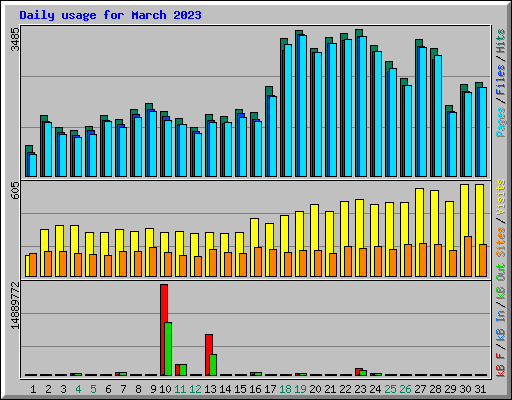Click the 605 axis value label
Viewport: 512px width, 400px height.
point(15,191)
